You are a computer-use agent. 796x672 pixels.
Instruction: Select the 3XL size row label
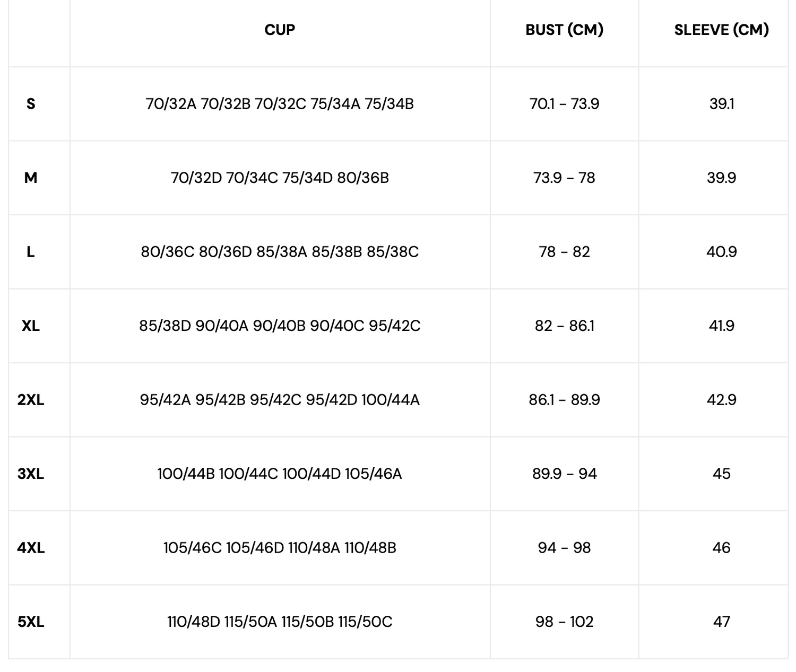click(31, 474)
